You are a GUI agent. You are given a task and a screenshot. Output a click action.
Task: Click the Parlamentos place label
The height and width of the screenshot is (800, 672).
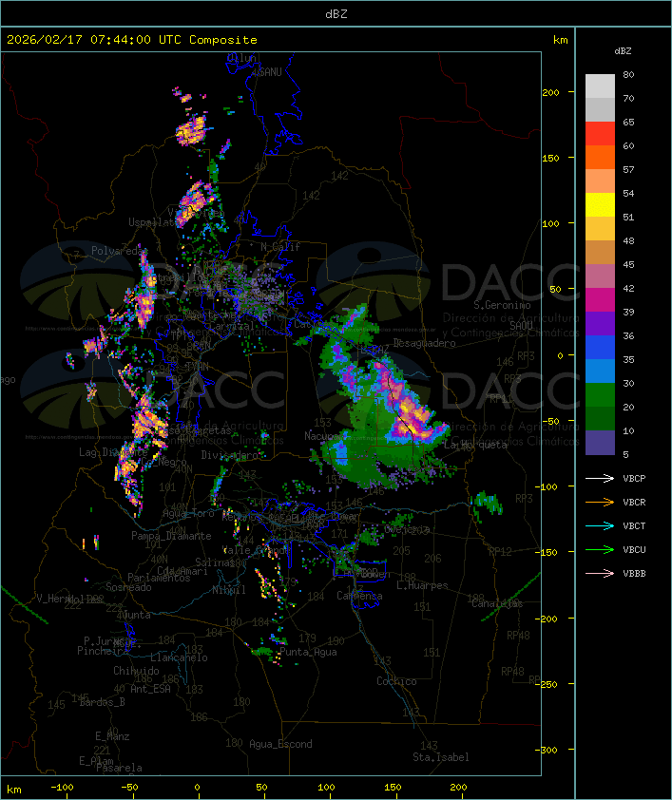159,578
